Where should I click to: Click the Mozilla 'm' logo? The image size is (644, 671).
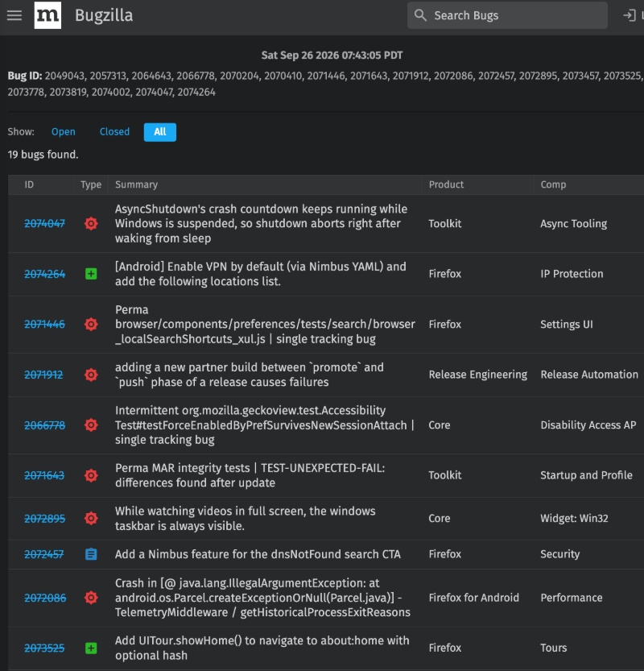47,15
